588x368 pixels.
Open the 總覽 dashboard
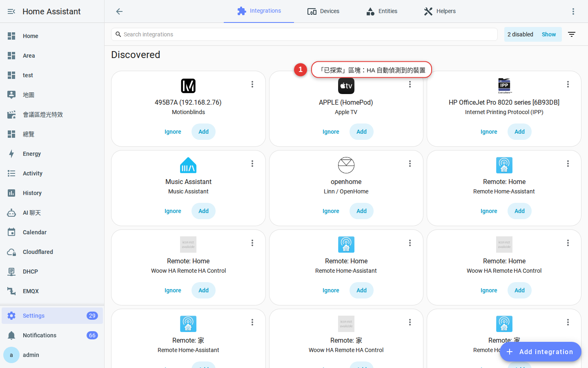[x=52, y=134]
